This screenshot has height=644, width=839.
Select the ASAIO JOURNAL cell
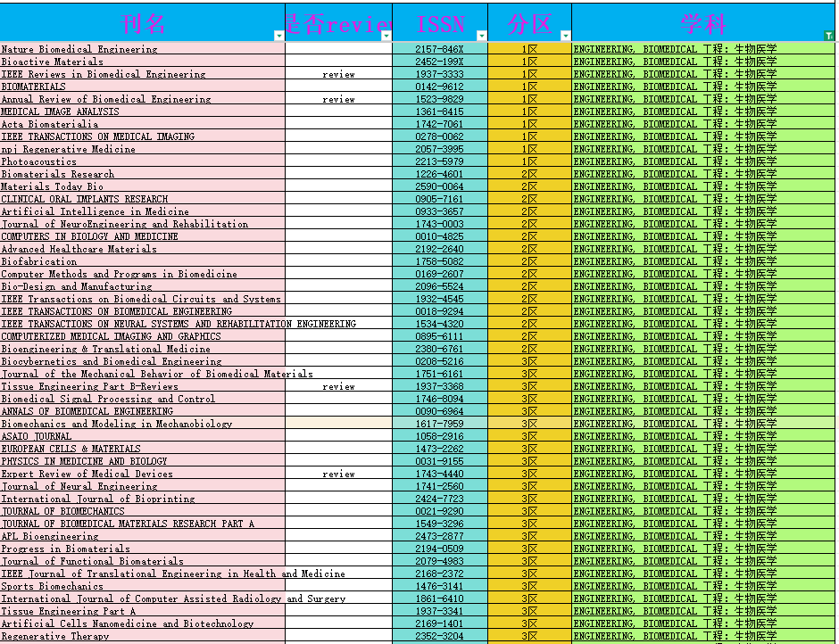click(x=142, y=436)
